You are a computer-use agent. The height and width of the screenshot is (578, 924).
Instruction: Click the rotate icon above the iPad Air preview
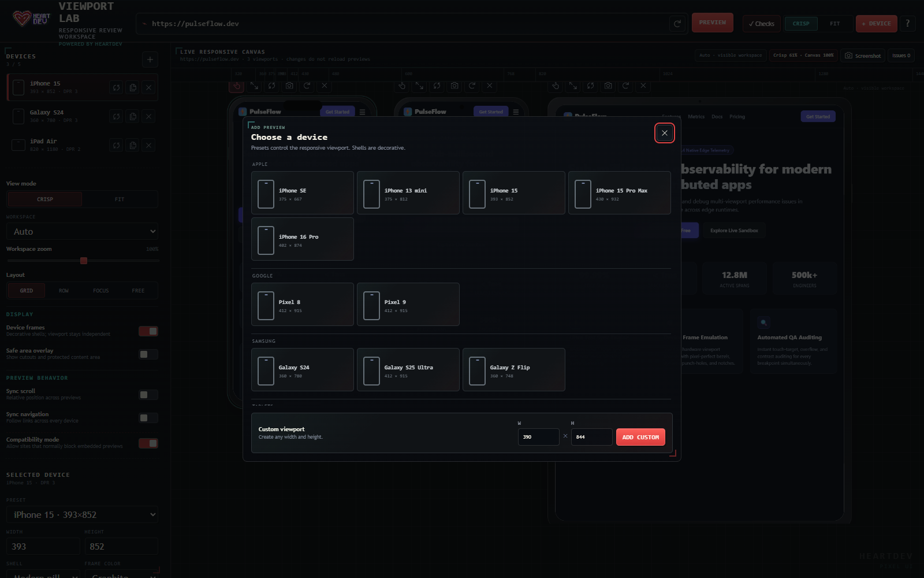[590, 86]
